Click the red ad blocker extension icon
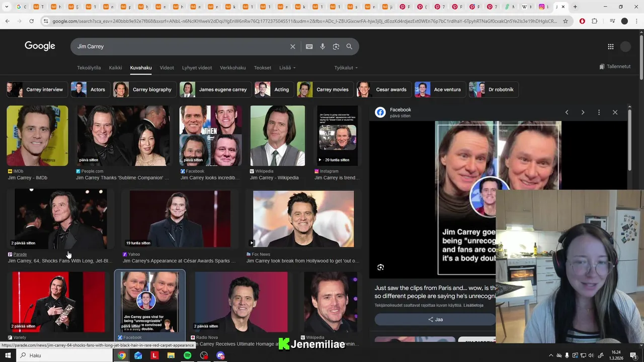This screenshot has height=362, width=644. pos(582,21)
